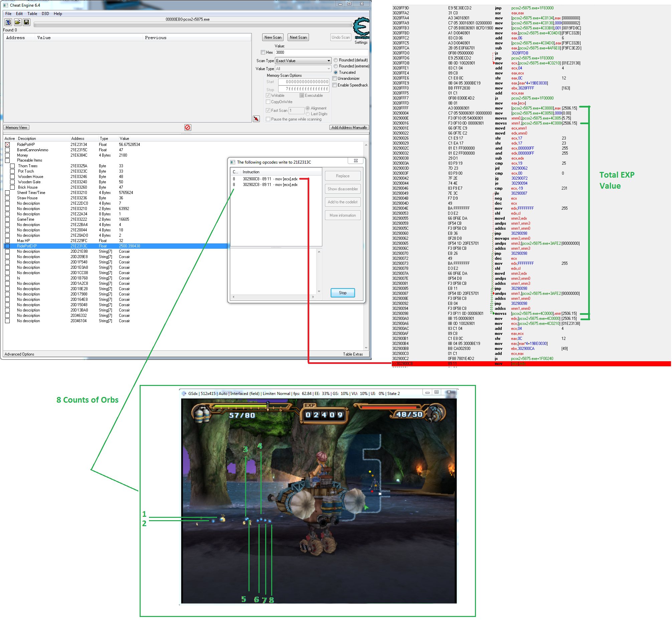Open a cheat table using the folder icon
Screen dimensions: 672x627
click(17, 22)
